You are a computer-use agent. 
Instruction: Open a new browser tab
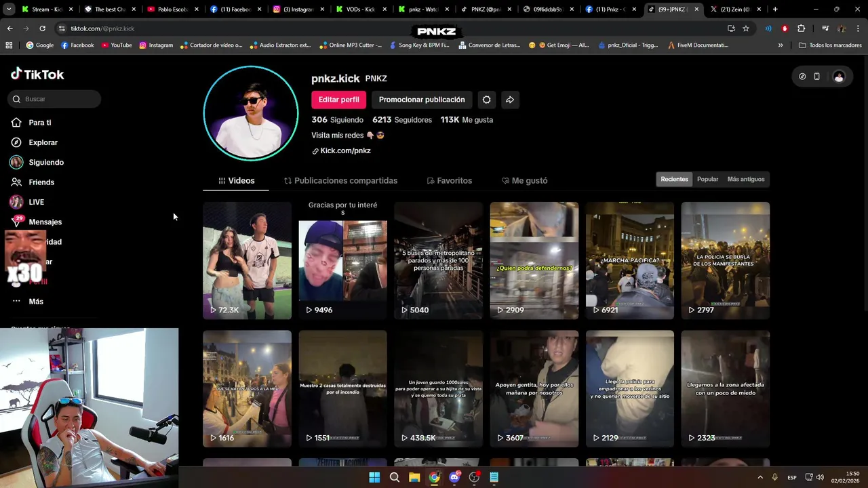pos(775,9)
